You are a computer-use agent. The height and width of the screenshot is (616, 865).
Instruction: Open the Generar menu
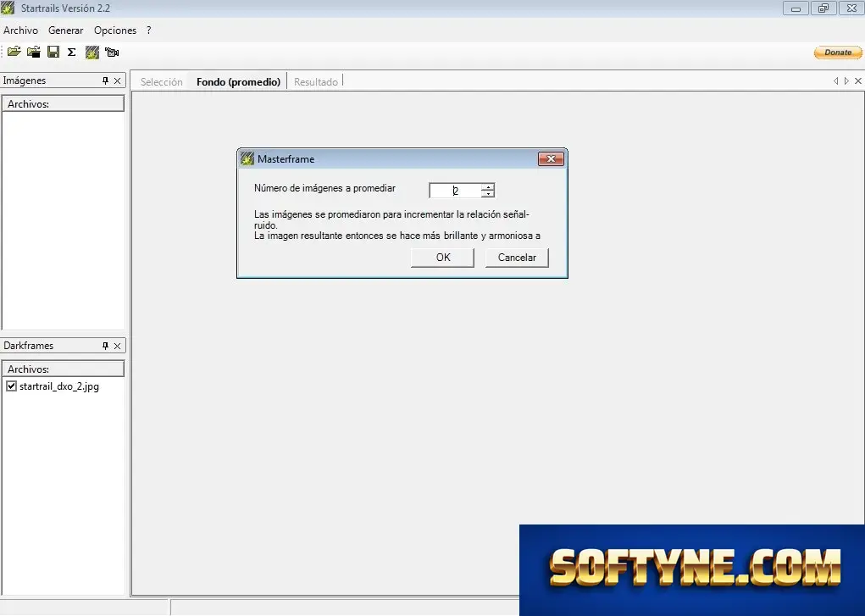65,31
